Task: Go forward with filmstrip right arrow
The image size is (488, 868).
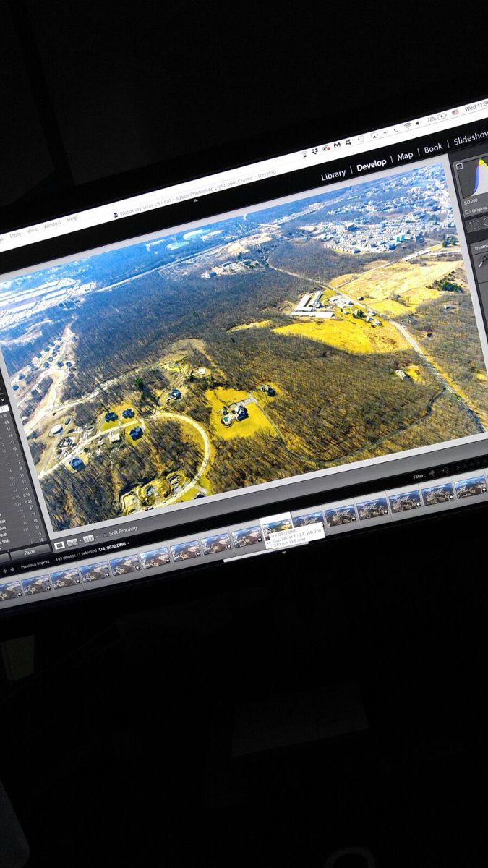Action: tap(12, 569)
